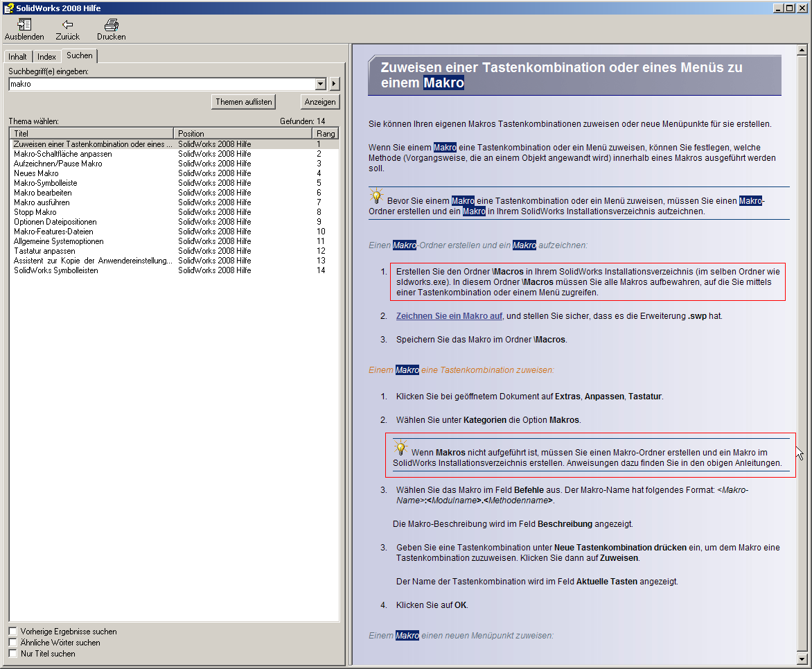The image size is (812, 669).
Task: Open the search term dropdown arrow
Action: 321,84
